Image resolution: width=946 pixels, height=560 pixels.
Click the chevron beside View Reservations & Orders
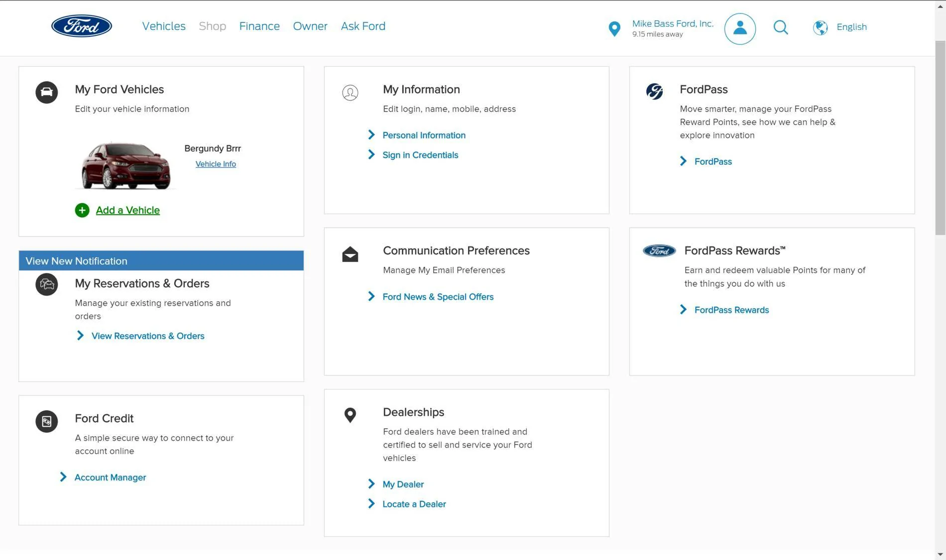(80, 336)
